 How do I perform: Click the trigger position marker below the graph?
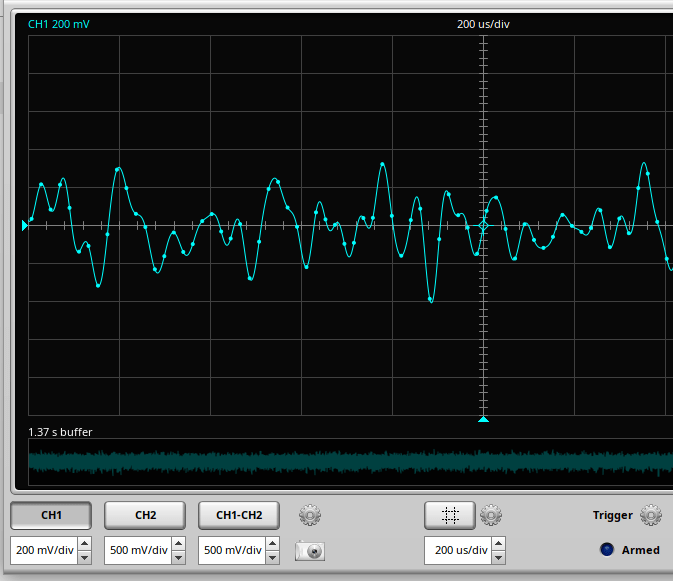483,419
